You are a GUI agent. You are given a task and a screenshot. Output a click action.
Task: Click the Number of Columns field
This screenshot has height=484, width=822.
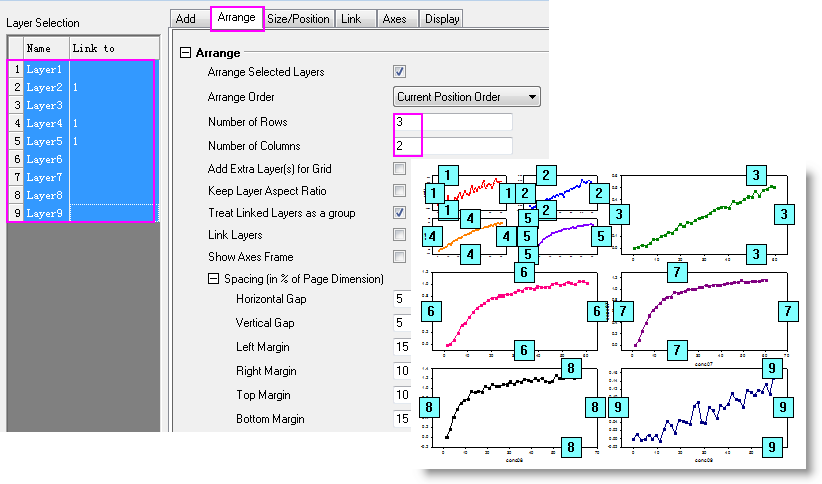pos(453,146)
